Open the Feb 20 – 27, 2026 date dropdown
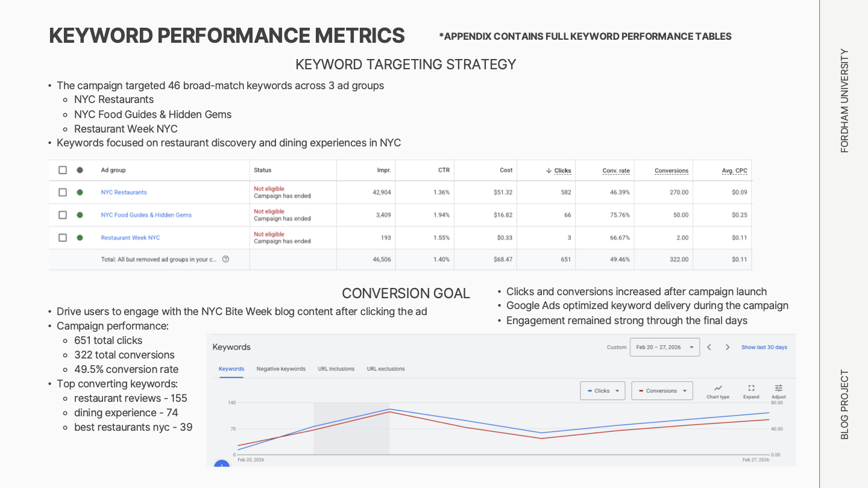The image size is (868, 488). (665, 347)
